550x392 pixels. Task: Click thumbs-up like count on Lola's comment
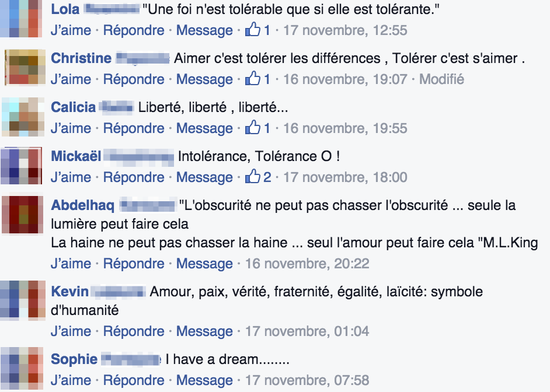(257, 30)
